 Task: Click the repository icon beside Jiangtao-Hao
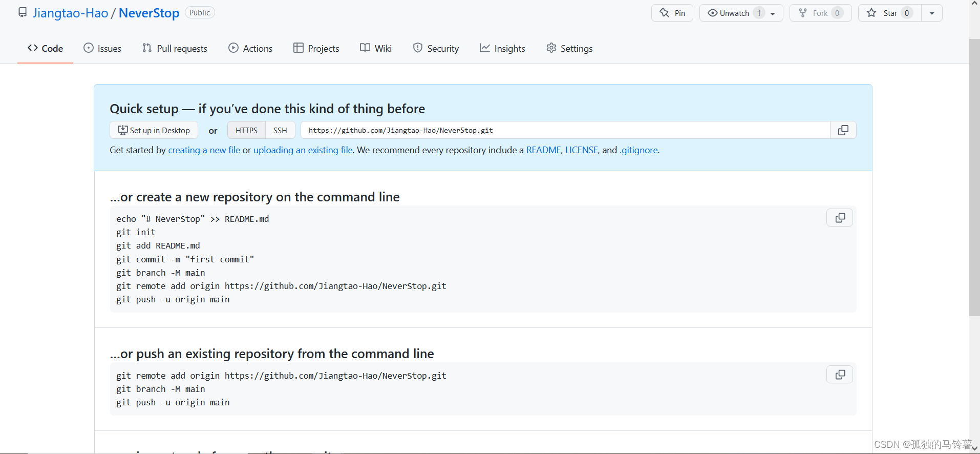pos(23,12)
